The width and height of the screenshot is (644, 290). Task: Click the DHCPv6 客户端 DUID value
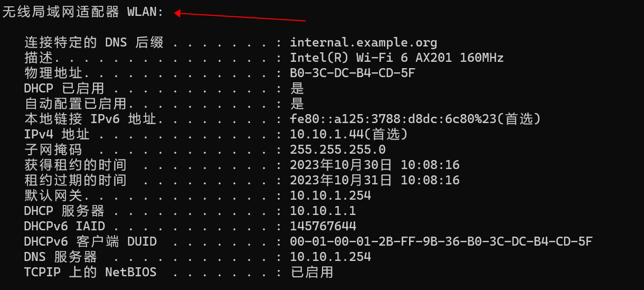tap(441, 242)
